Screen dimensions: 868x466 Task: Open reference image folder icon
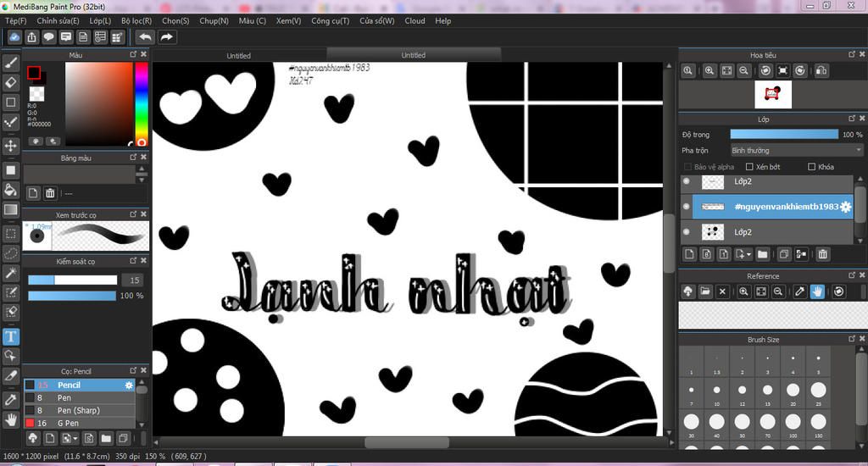(x=704, y=291)
